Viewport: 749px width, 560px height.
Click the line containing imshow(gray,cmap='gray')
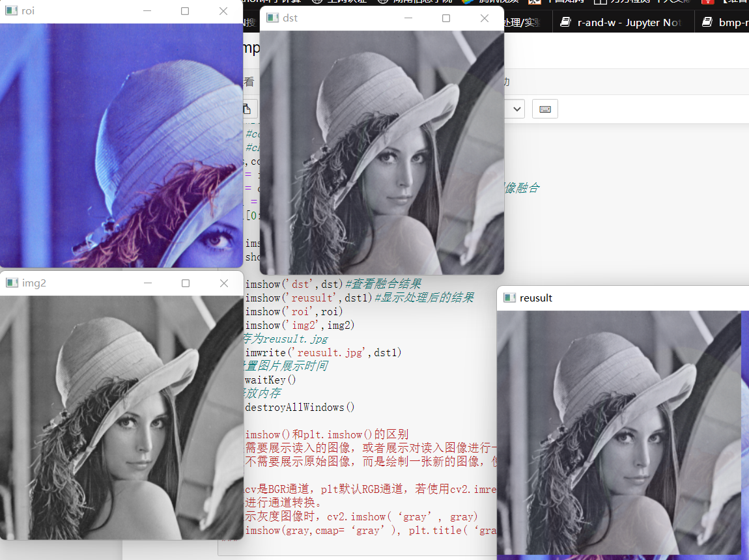pos(371,531)
